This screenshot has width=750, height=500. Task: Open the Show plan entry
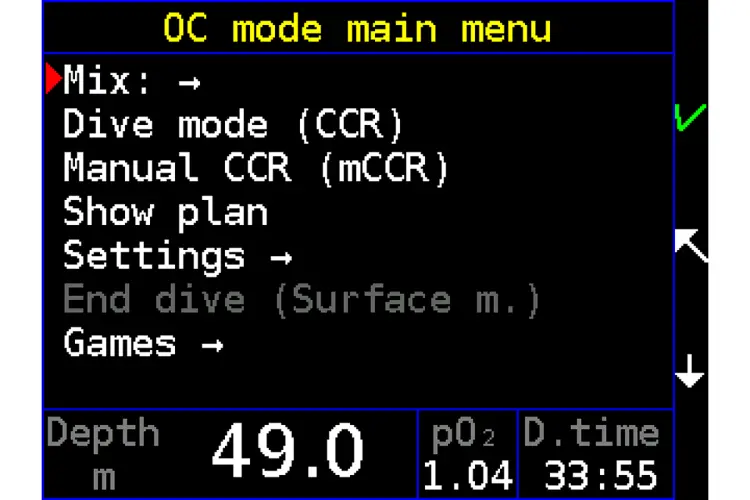pos(165,212)
